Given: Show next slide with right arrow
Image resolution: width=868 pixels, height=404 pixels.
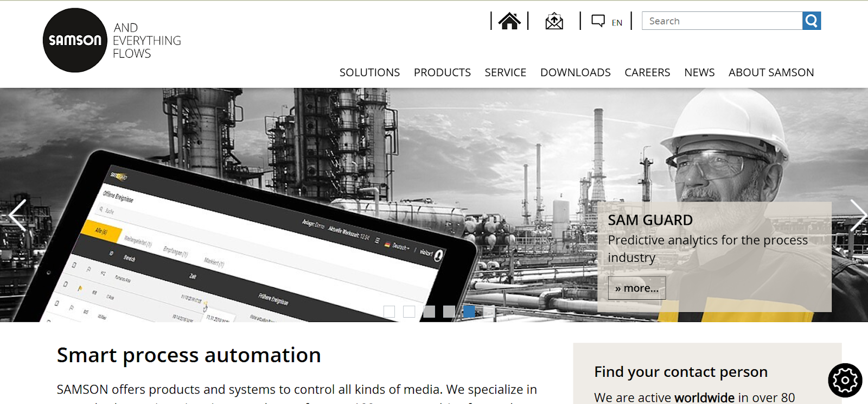Looking at the screenshot, I should pyautogui.click(x=858, y=215).
